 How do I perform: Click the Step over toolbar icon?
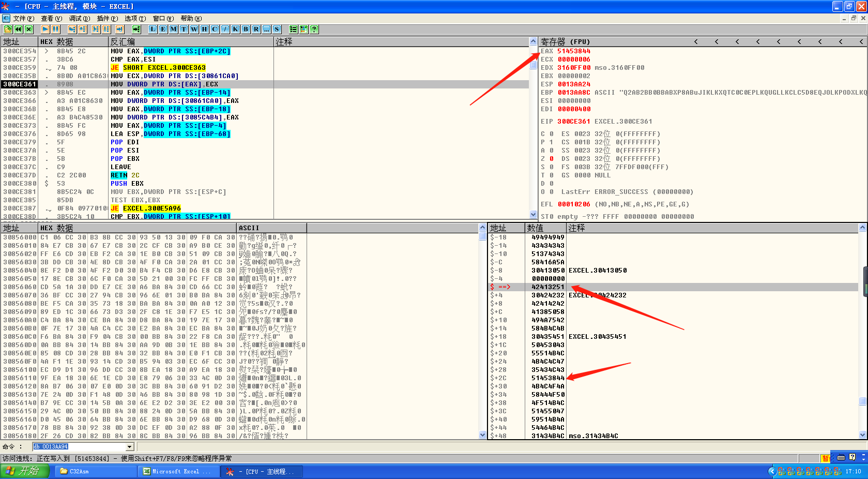[x=82, y=29]
